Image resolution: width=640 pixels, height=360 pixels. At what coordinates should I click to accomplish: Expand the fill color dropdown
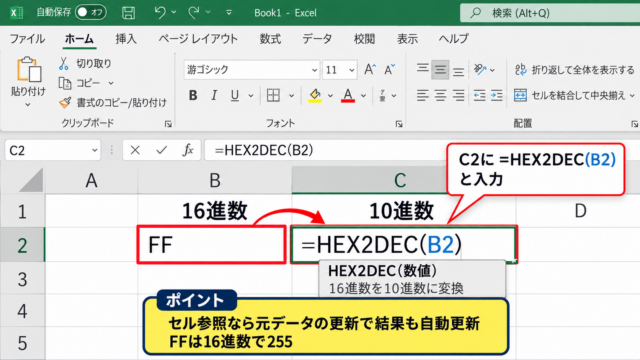330,96
